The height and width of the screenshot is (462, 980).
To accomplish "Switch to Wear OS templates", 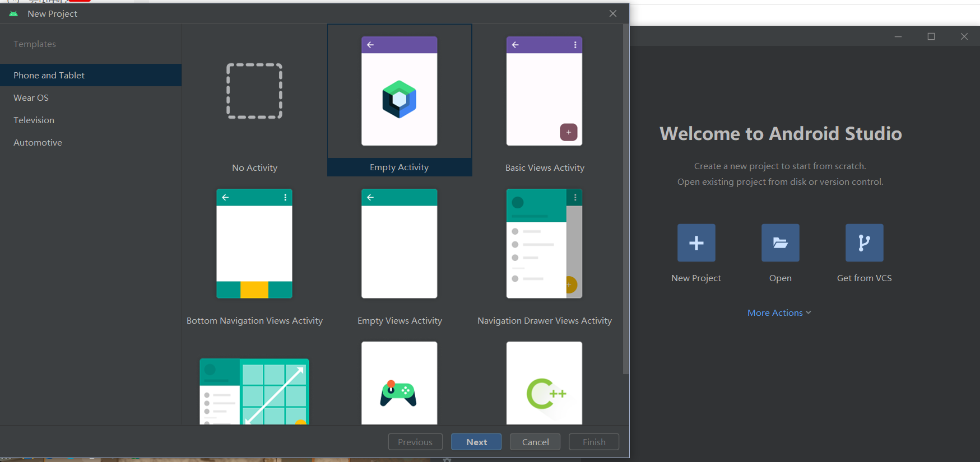I will tap(91, 97).
